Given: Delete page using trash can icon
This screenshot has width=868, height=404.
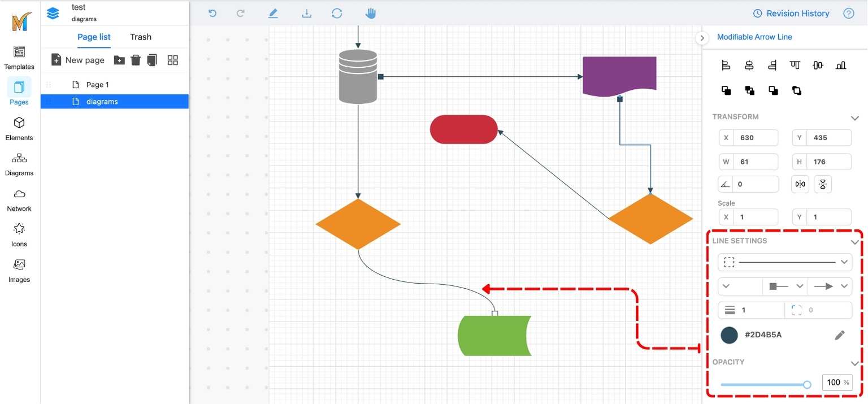Looking at the screenshot, I should [x=136, y=60].
